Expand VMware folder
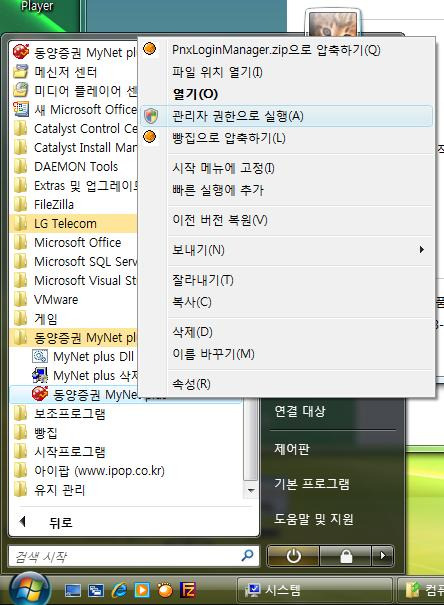The height and width of the screenshot is (605, 444). [x=73, y=299]
